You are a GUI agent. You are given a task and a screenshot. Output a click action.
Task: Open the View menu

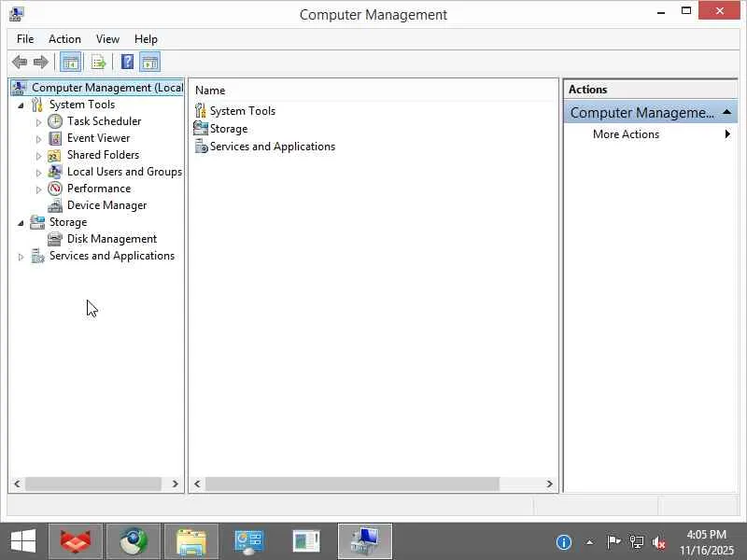coord(107,39)
